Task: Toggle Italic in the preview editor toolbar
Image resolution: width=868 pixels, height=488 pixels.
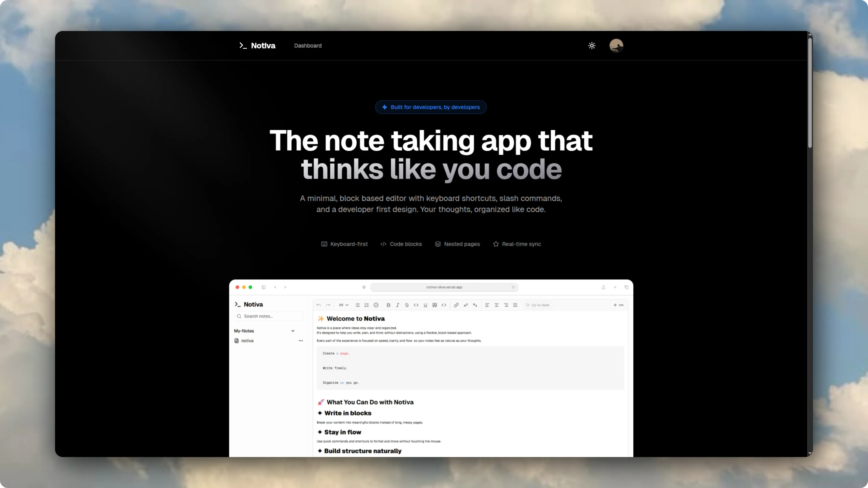Action: (x=398, y=305)
